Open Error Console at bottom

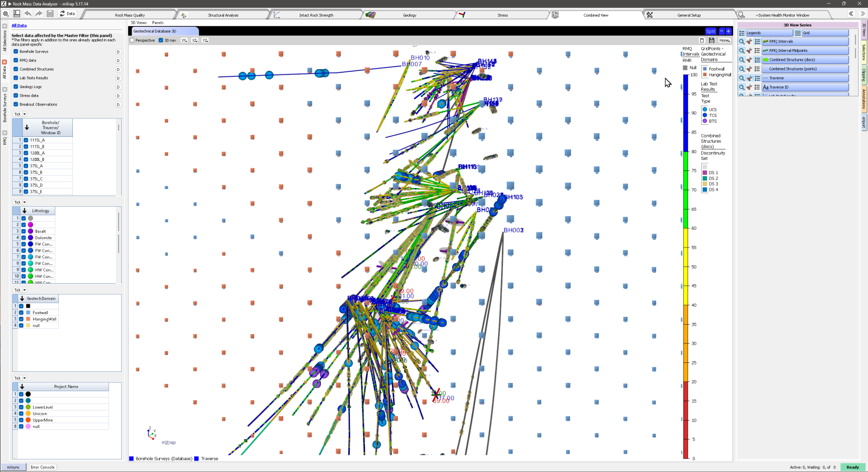point(42,467)
